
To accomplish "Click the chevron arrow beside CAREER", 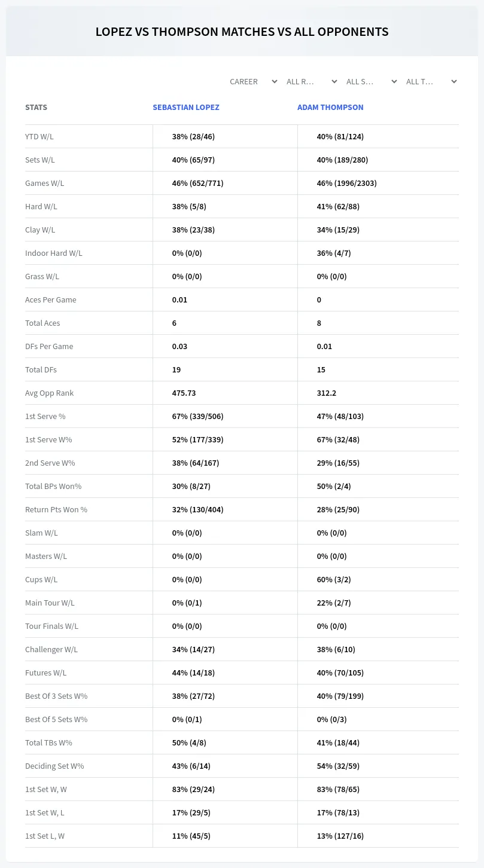I will coord(275,81).
